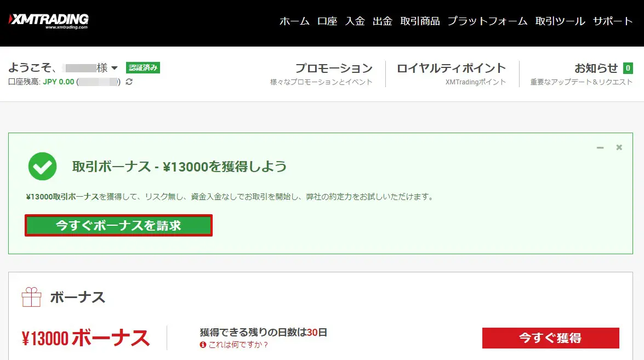Click the info icon beside これは何ですか
This screenshot has height=360, width=644.
point(203,345)
